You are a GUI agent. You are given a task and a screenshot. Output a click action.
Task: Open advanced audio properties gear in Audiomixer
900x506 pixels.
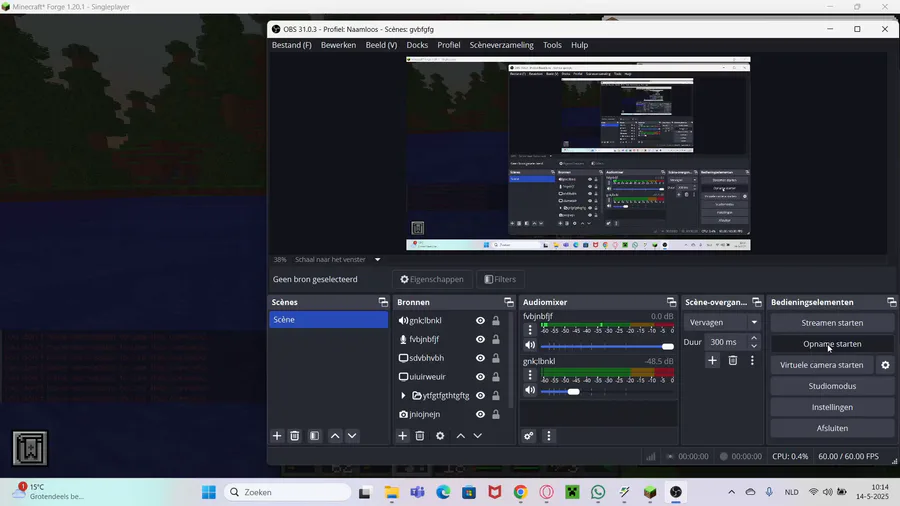click(x=529, y=436)
